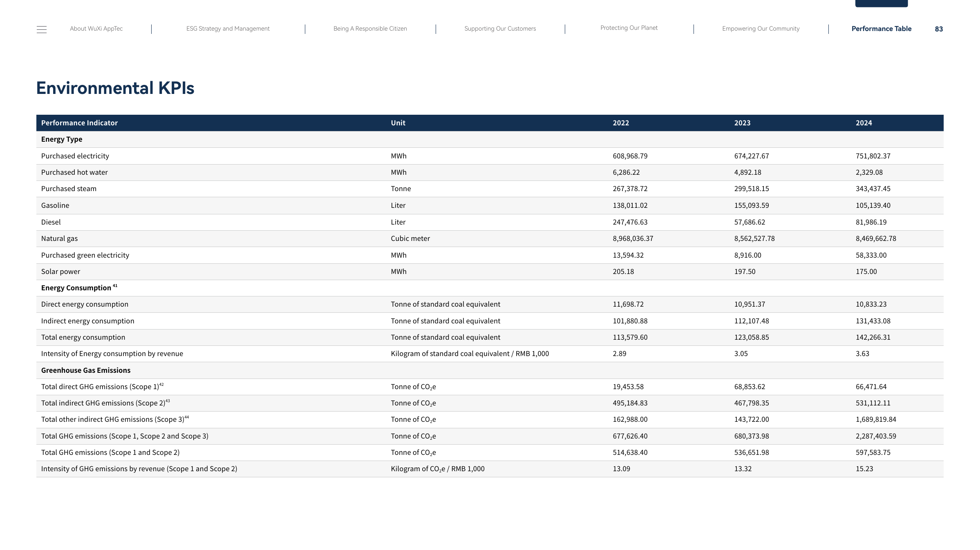Click footnote 44 after Scope 3
Screen dimensions: 980x550
pos(187,417)
